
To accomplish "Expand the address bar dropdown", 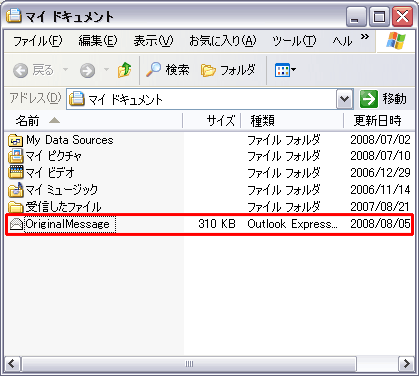I will coord(344,99).
